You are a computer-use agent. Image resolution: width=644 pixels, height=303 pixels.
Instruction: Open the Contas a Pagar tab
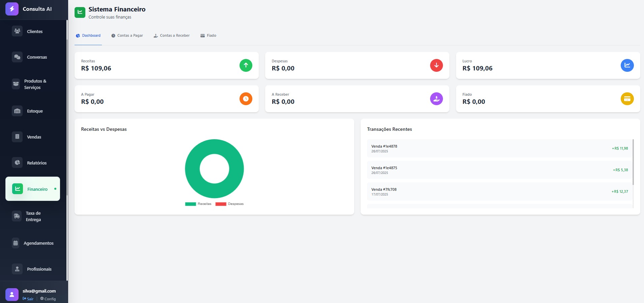(127, 36)
